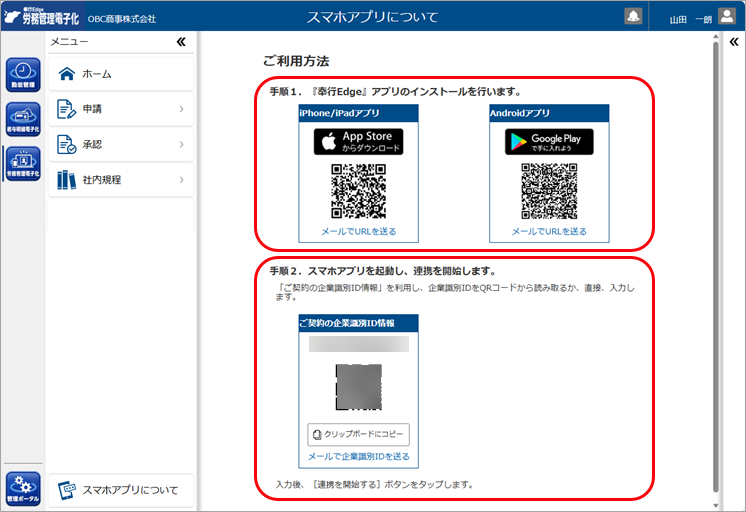This screenshot has height=512, width=746.
Task: Click the App Store download badge
Action: point(358,142)
